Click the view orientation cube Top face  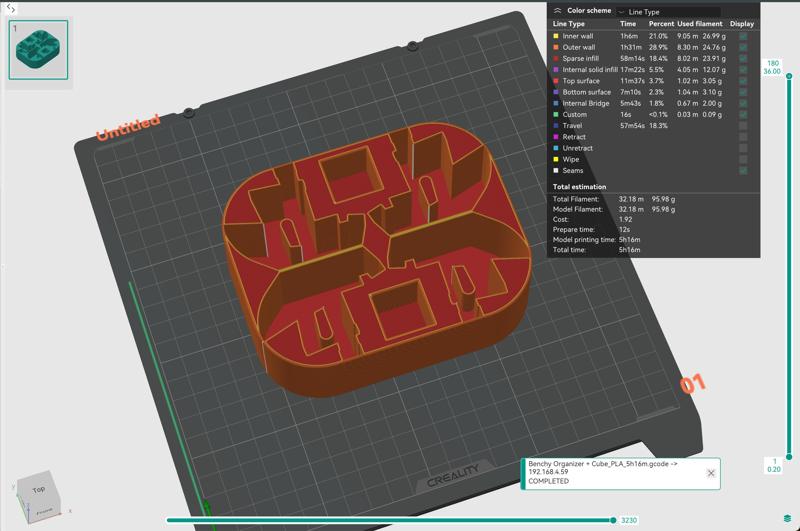(x=39, y=489)
